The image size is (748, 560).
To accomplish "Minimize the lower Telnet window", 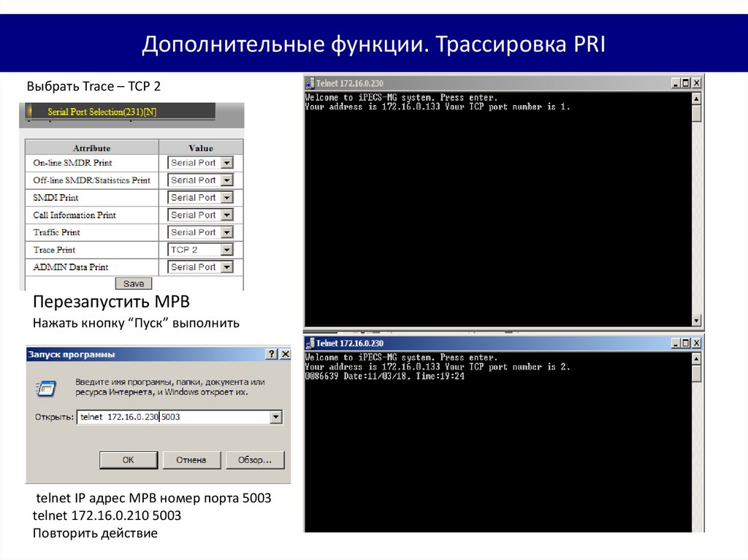I will pos(676,343).
